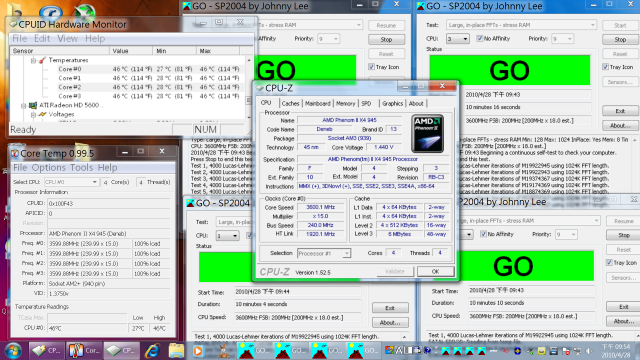
Task: Click the Value column header in Hardware Monitor
Action: point(131,51)
